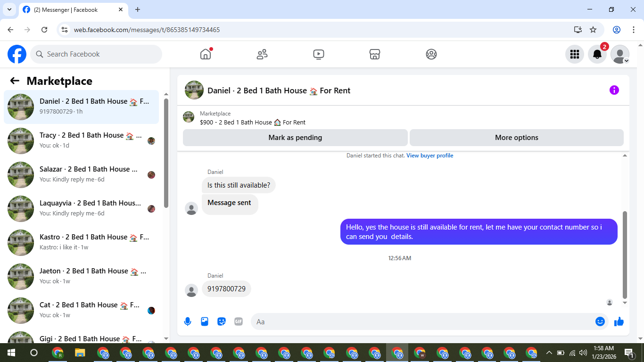Click the $900 2 Bed 1 Bath listing title
This screenshot has height=362, width=644.
tap(253, 123)
